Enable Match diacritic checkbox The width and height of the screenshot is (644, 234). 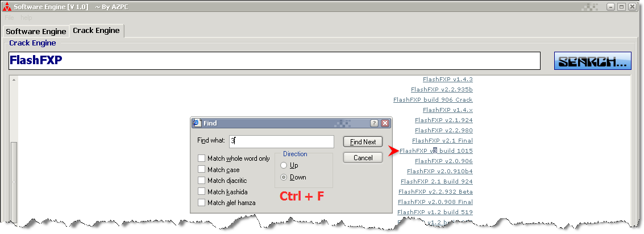[201, 180]
